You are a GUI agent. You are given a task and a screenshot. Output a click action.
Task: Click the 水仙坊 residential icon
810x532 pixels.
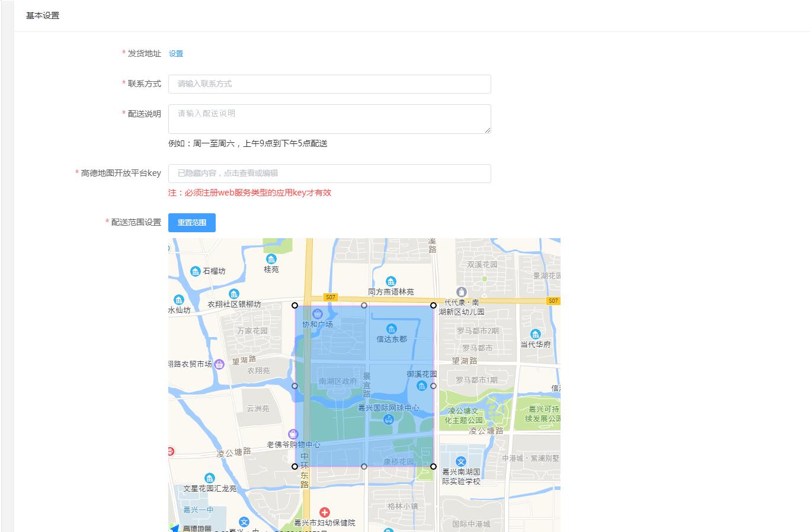(x=178, y=300)
